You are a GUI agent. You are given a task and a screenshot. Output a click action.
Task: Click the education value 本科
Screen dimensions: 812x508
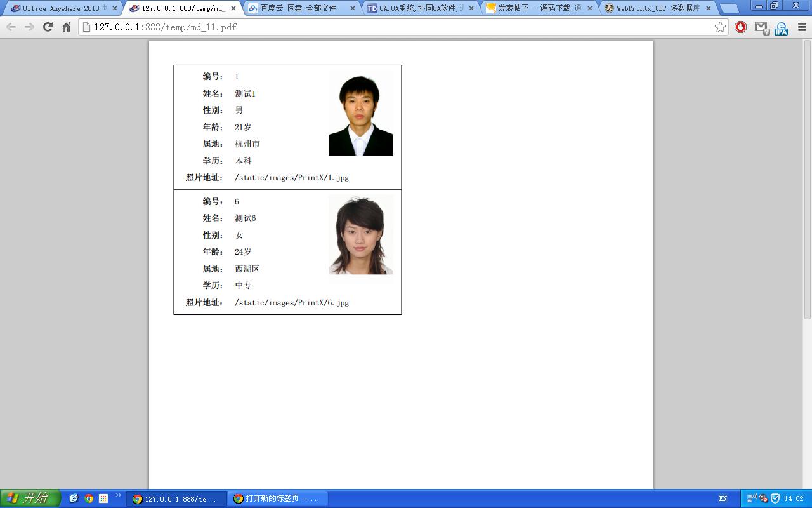click(x=244, y=161)
